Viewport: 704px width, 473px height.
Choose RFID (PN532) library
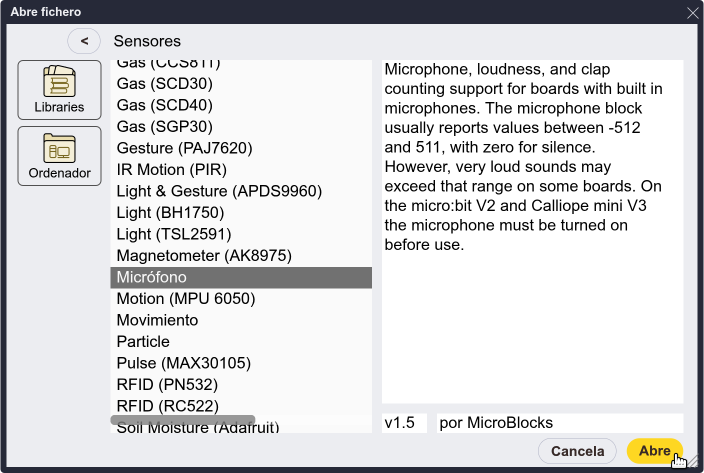241,385
